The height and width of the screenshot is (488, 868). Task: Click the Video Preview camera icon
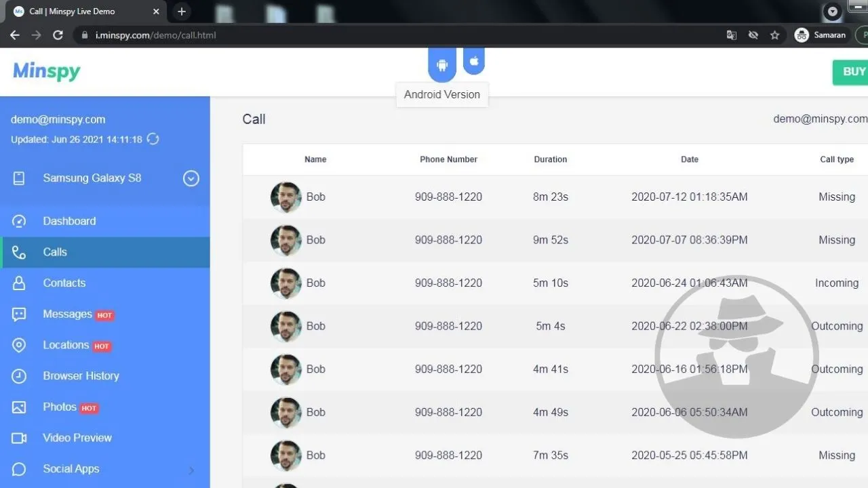(19, 439)
